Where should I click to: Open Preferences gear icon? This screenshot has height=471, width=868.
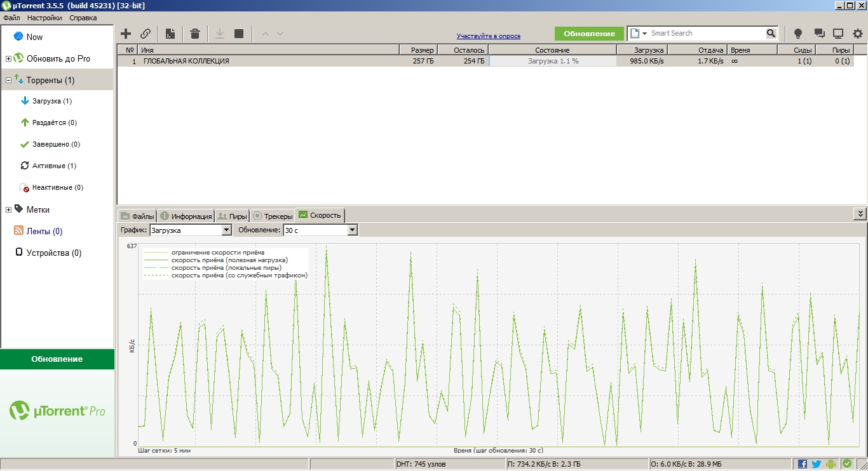[858, 34]
